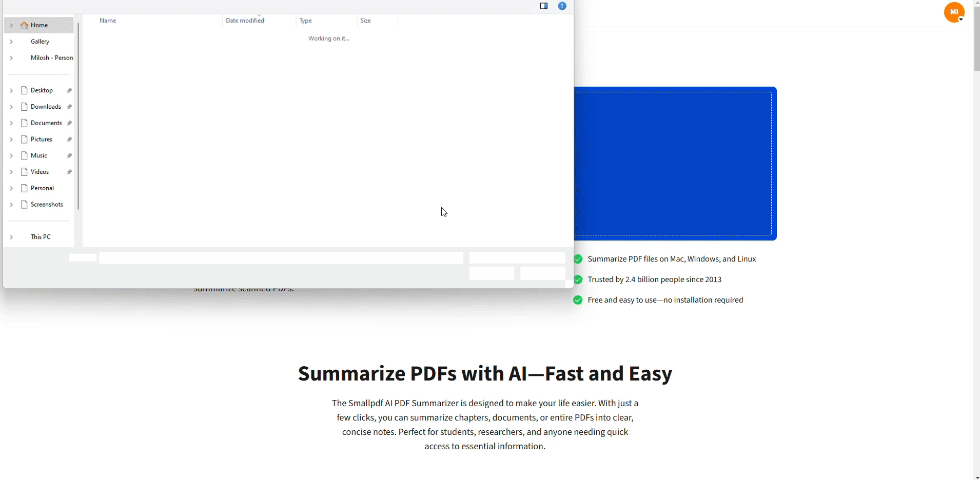This screenshot has height=480, width=980.
Task: Expand the Personal folder chevron
Action: coord(11,188)
